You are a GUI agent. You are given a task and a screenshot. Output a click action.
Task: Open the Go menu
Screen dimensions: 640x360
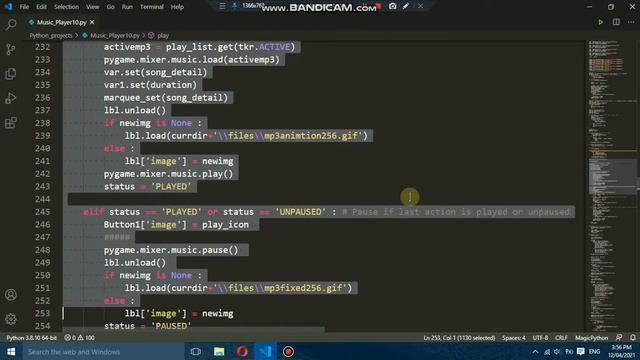111,7
